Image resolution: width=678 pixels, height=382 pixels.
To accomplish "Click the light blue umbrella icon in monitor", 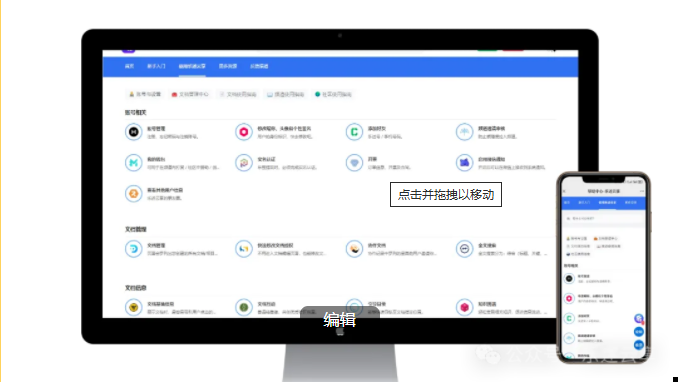I will 464,132.
